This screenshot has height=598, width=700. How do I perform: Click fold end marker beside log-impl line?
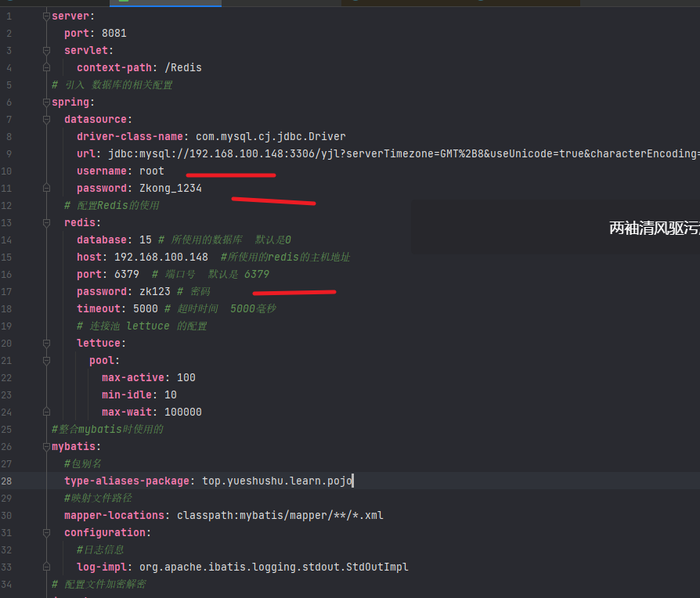pos(46,567)
